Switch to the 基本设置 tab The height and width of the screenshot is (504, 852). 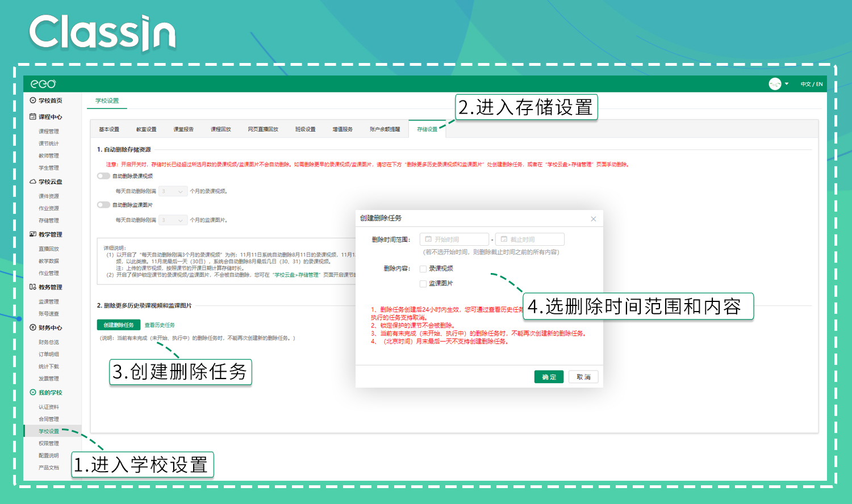click(109, 129)
